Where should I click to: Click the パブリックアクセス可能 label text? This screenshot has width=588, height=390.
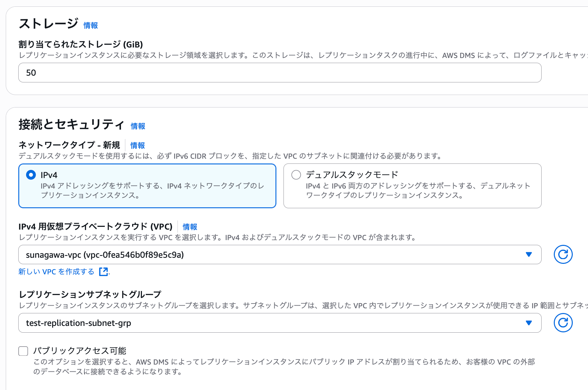pyautogui.click(x=80, y=351)
